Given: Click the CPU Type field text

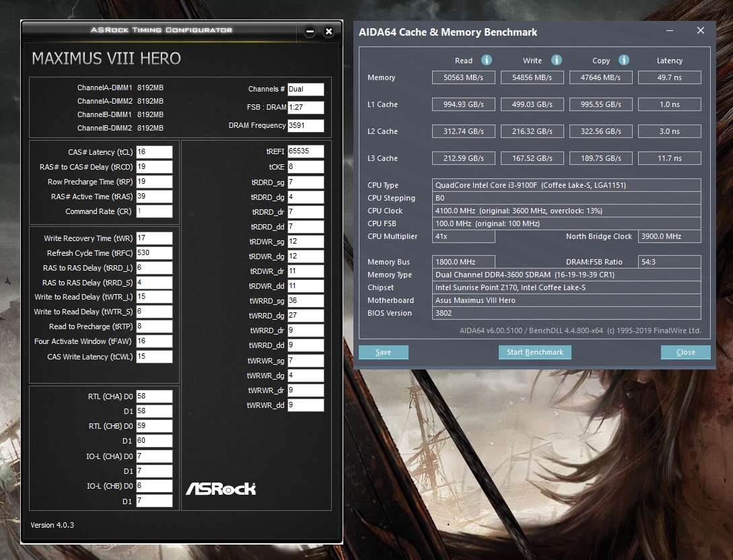Looking at the screenshot, I should click(566, 185).
